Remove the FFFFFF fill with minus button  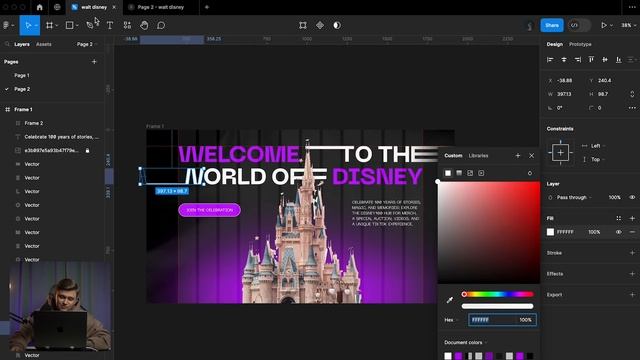[x=632, y=232]
